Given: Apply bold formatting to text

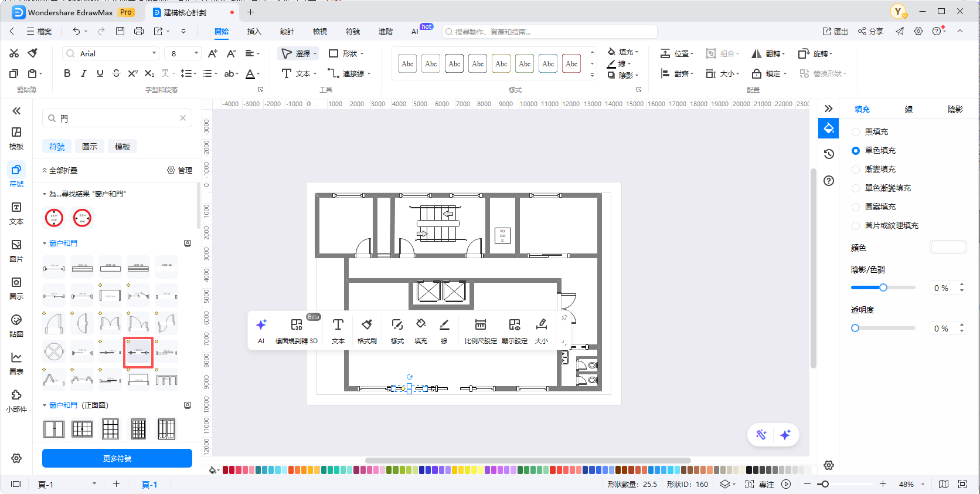Looking at the screenshot, I should click(67, 73).
